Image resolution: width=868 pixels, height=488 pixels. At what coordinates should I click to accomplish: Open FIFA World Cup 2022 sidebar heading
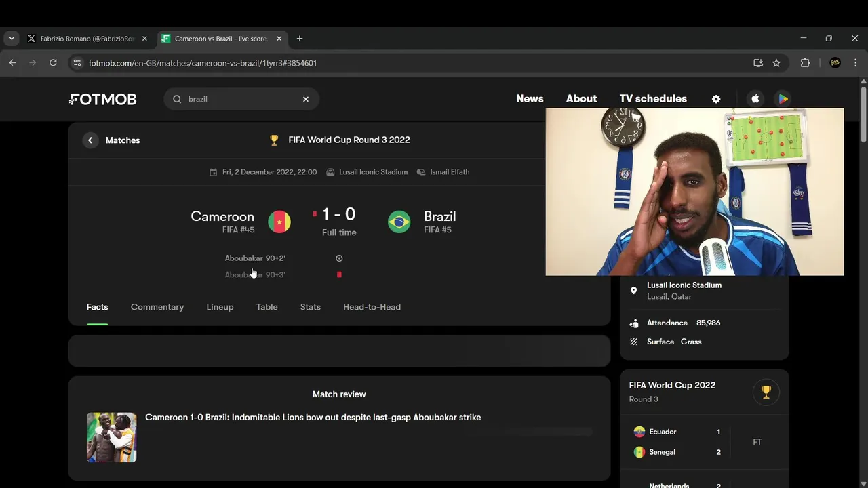[672, 385]
